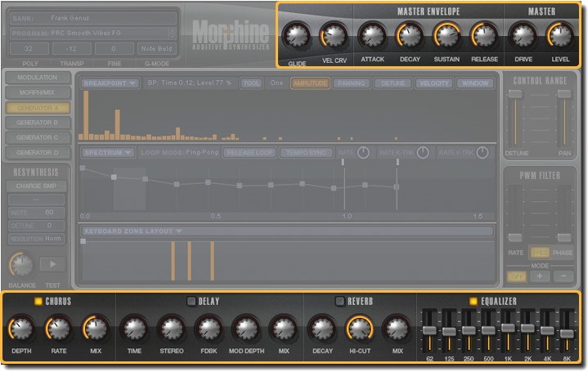
Task: Set PWM Filter mode to minus
Action: point(563,276)
